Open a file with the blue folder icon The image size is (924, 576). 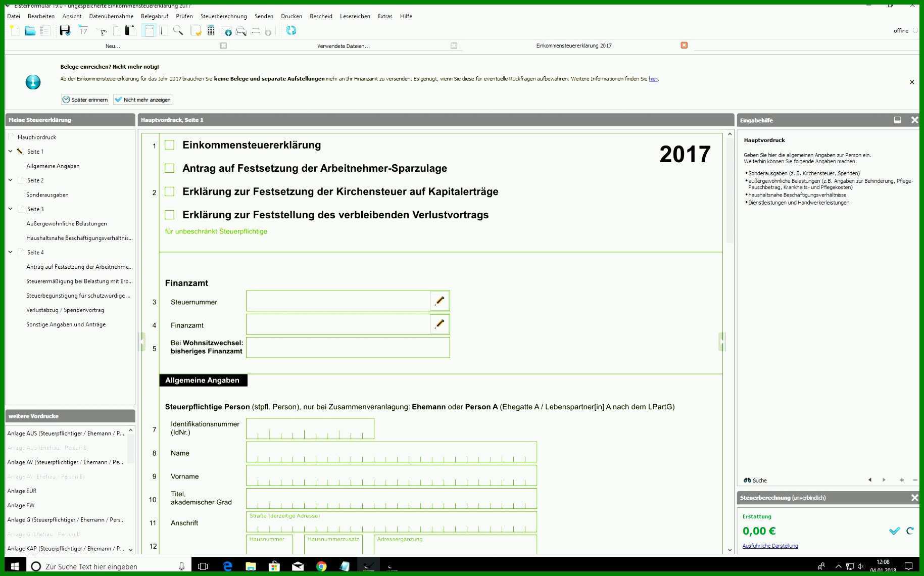click(30, 31)
